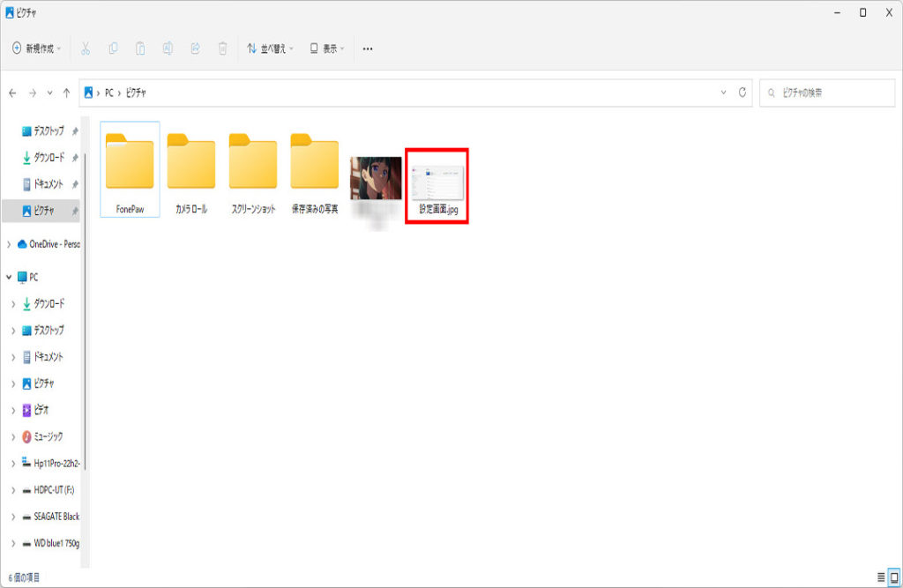Select the 設定画面.jpg image thumbnail
Screen dimensions: 903x588
pos(437,181)
